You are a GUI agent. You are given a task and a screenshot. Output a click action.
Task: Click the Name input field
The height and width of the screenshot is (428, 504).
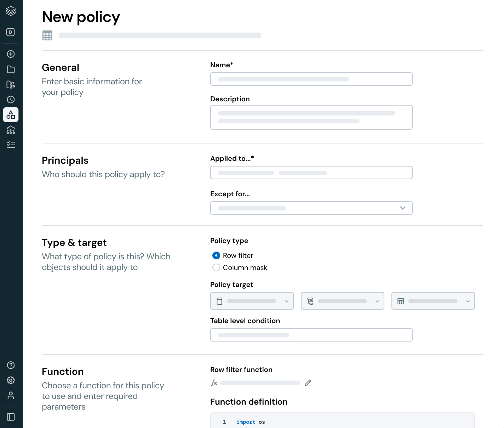[311, 79]
